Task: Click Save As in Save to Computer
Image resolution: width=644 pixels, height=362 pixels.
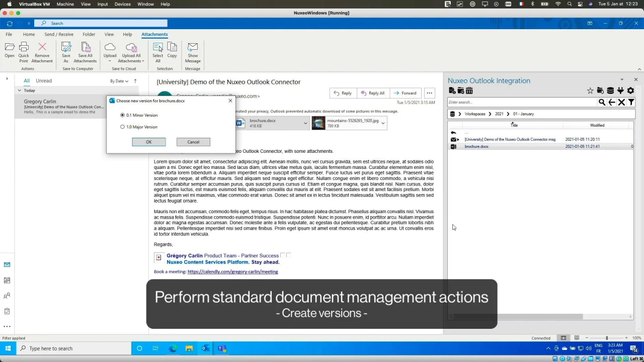Action: (66, 53)
